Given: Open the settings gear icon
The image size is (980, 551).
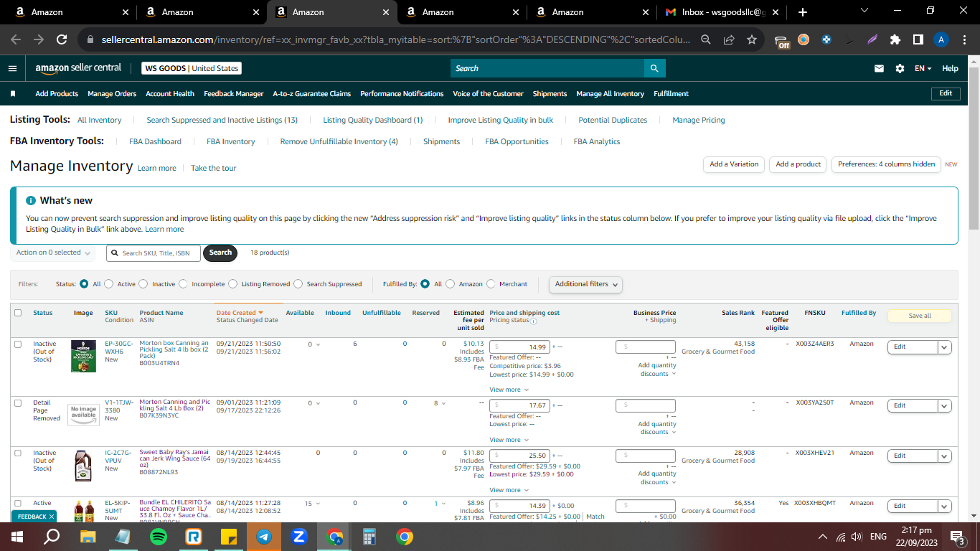Looking at the screenshot, I should pyautogui.click(x=900, y=68).
